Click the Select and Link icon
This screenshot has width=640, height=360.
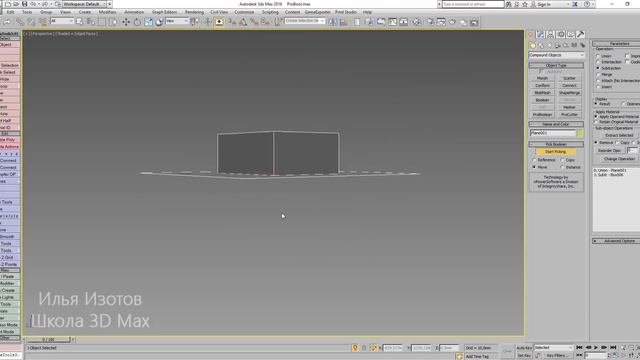coord(20,22)
